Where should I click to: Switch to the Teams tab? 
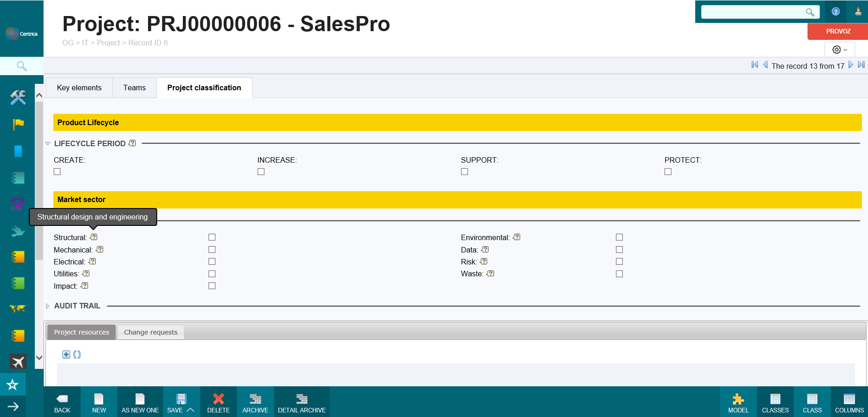[134, 88]
